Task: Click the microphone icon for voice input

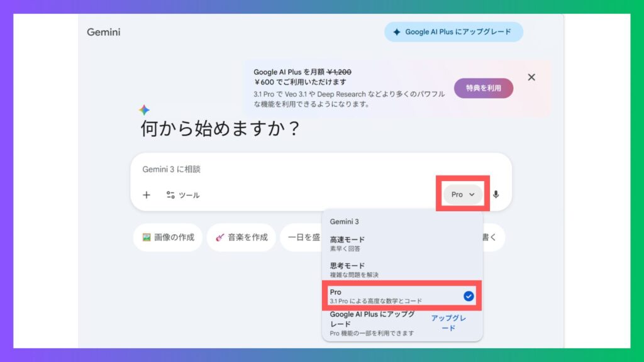Action: coord(496,195)
